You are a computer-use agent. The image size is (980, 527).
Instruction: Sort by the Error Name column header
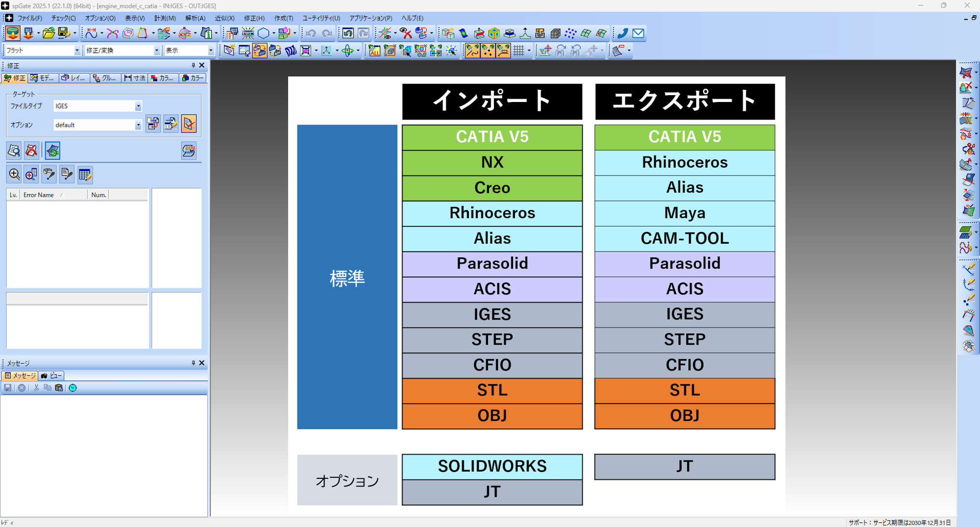point(38,195)
